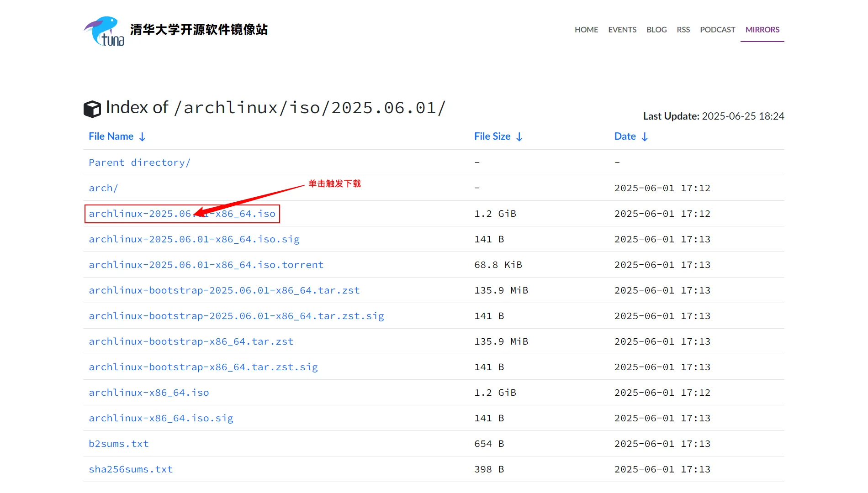The height and width of the screenshot is (493, 868).
Task: Open archlinux-2025.06.01-x86_64.iso.sig
Action: (x=194, y=239)
